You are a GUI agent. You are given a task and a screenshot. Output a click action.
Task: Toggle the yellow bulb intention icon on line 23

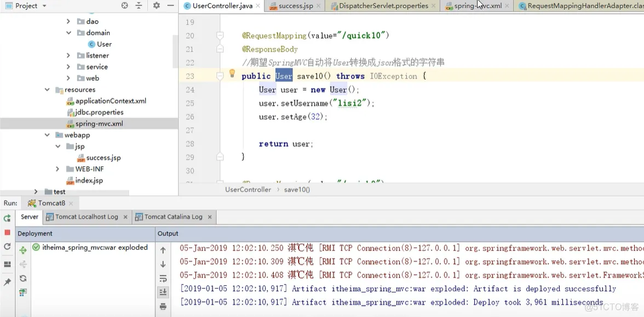click(x=232, y=73)
